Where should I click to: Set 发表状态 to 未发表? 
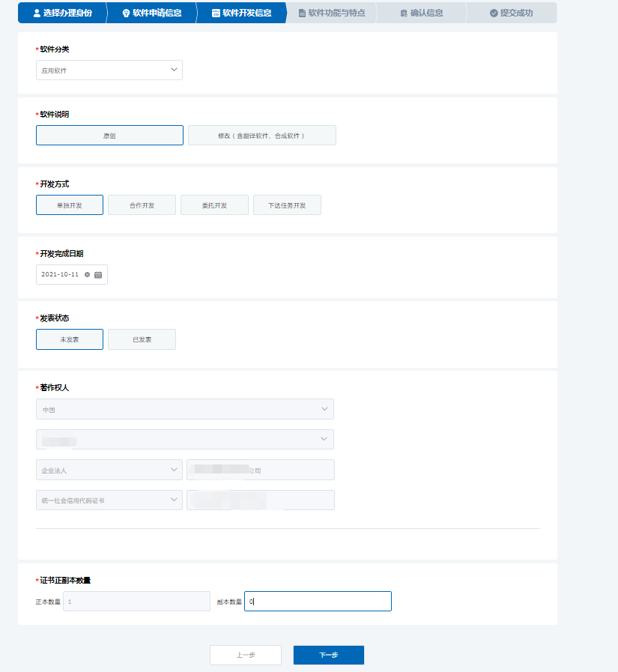click(x=70, y=339)
